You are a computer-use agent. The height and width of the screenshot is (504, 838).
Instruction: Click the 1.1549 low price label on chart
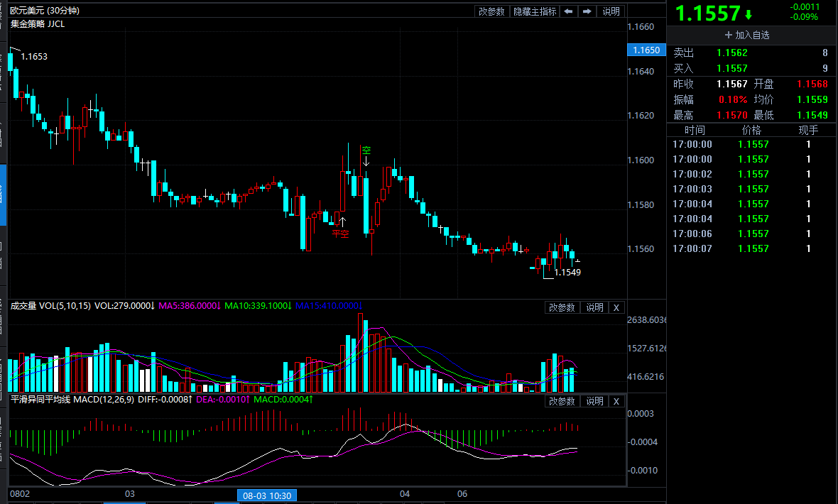coord(567,273)
